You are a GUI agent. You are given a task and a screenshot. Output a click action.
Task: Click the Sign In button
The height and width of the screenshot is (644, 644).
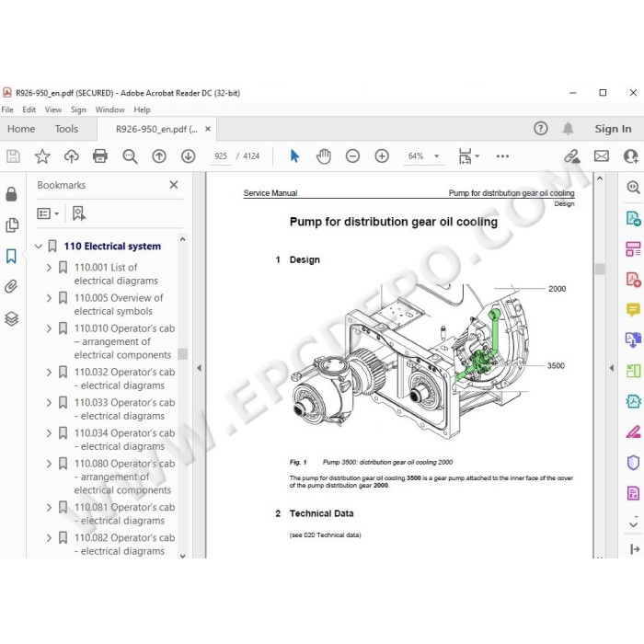click(613, 129)
